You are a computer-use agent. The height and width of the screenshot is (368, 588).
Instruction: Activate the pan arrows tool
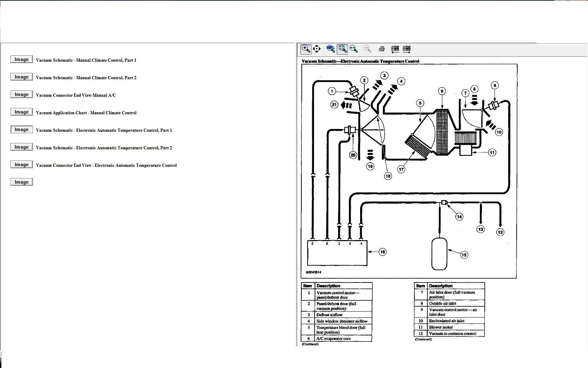317,49
